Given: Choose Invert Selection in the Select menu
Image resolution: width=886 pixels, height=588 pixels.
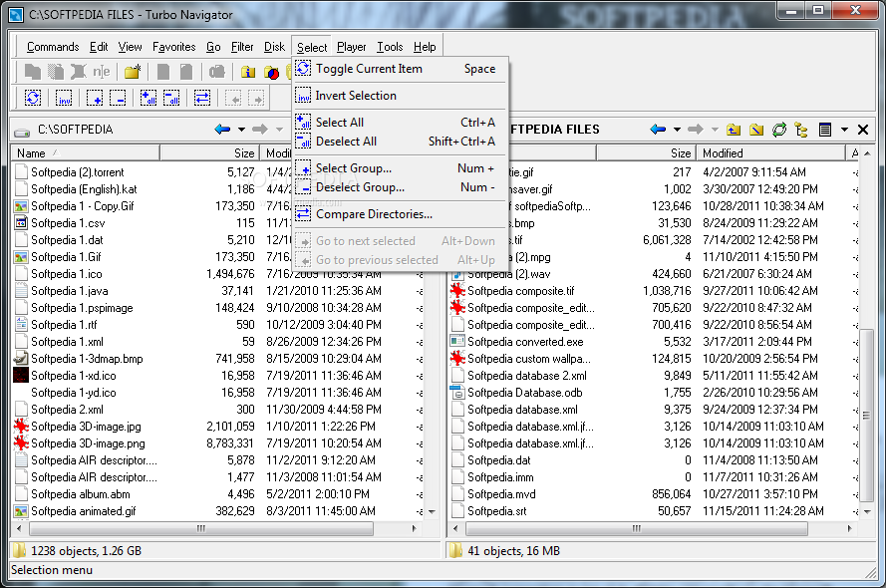Looking at the screenshot, I should click(x=400, y=96).
